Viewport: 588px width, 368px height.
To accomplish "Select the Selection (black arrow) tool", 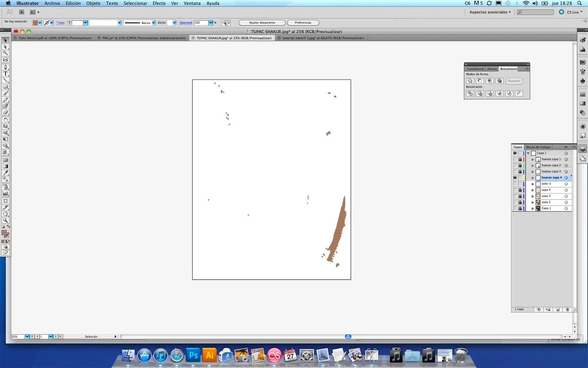I will 6,40.
